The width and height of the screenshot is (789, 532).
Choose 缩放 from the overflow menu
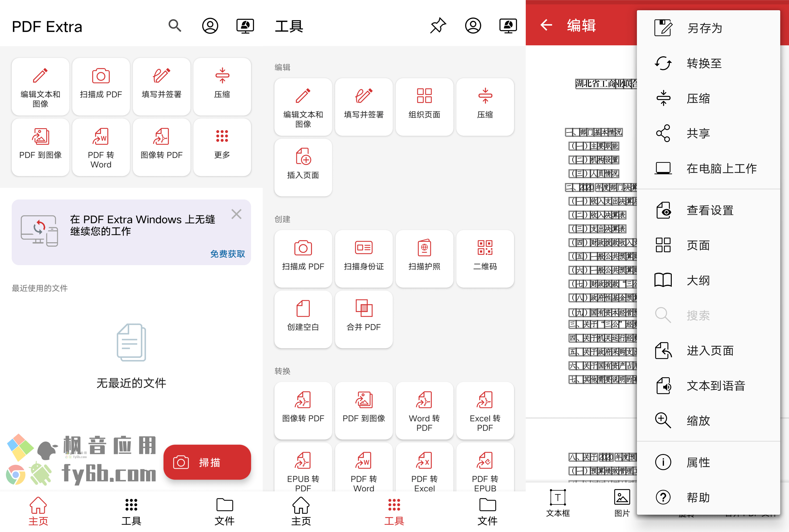click(709, 421)
